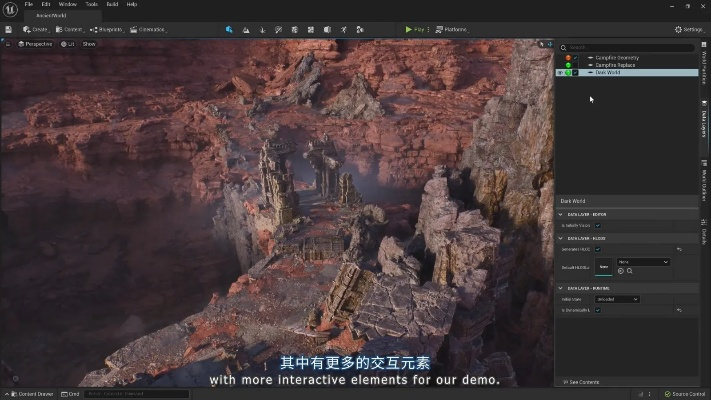Switch to Brush Editing mode icon
This screenshot has width=711, height=400.
pyautogui.click(x=327, y=29)
